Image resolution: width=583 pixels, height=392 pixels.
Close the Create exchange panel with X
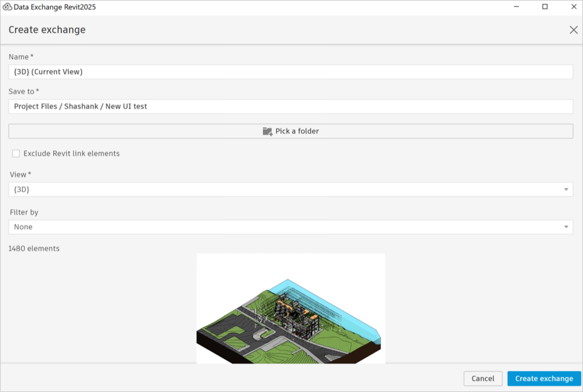coord(573,30)
